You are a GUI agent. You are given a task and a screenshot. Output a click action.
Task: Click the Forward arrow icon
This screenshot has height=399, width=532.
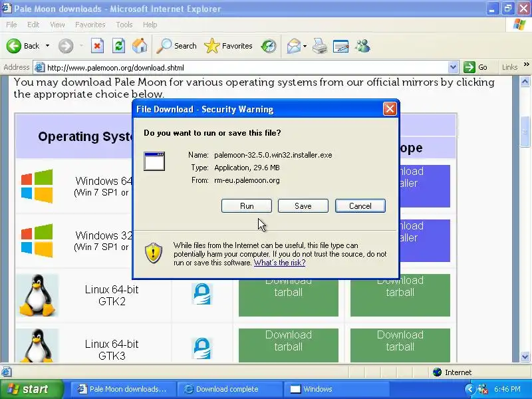tap(65, 46)
